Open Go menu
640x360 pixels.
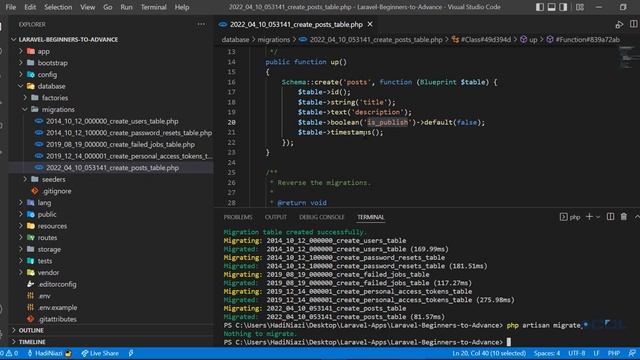coord(107,7)
